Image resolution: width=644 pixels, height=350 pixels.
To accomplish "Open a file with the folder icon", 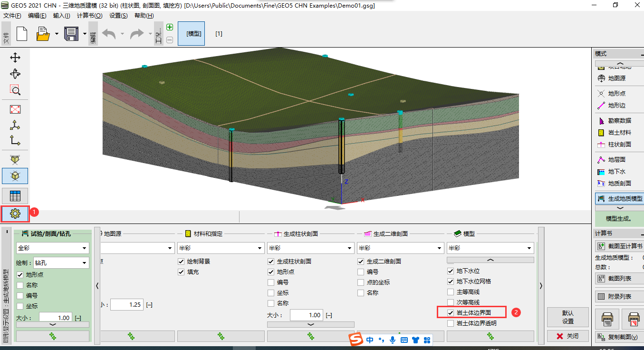I will (43, 34).
